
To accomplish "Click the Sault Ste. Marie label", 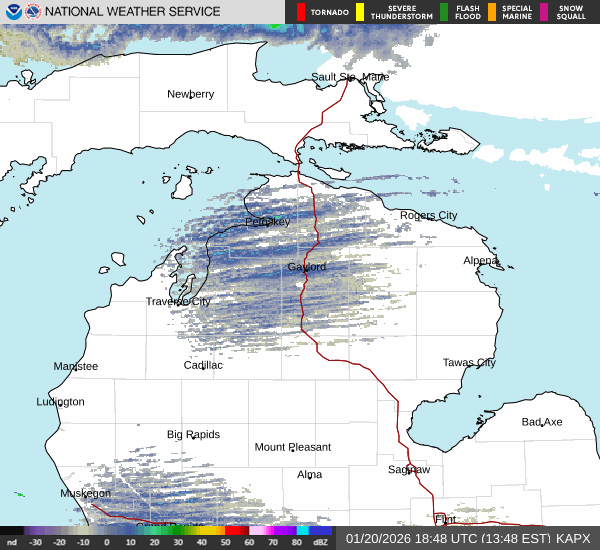I will [349, 77].
